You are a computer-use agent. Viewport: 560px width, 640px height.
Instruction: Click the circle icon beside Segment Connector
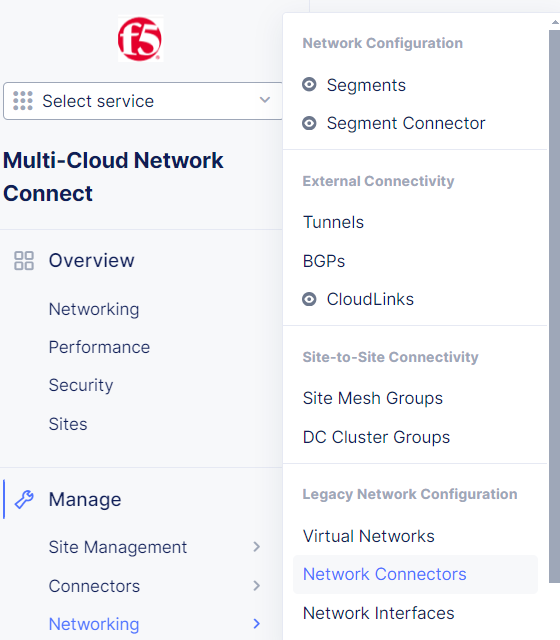[309, 123]
